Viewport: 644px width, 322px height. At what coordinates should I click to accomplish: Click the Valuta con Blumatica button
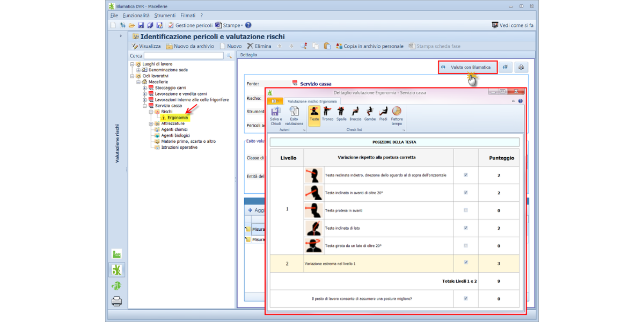point(466,67)
